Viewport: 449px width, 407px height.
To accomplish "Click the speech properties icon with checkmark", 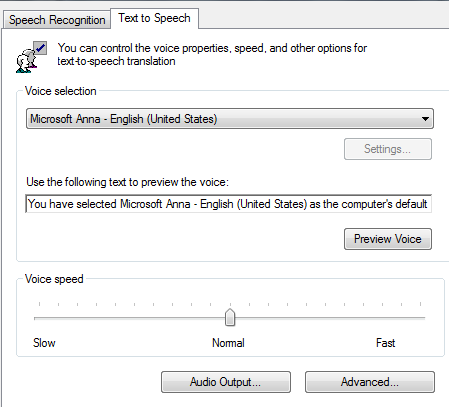I will (x=31, y=57).
